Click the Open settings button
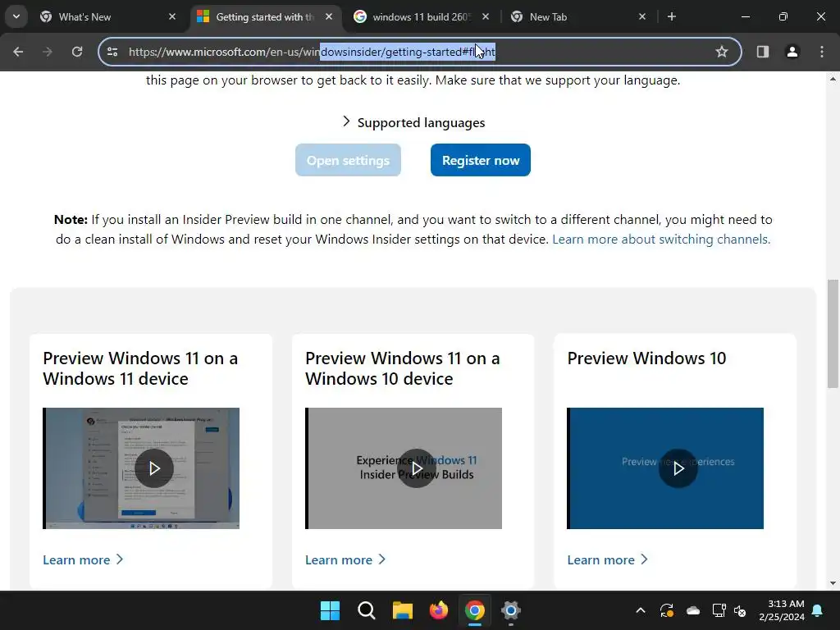Screen dimensions: 840x630 pos(348,160)
